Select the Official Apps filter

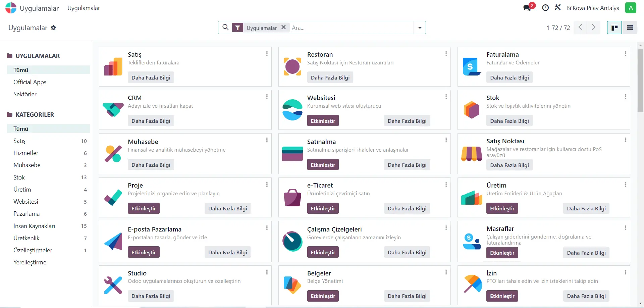click(30, 82)
